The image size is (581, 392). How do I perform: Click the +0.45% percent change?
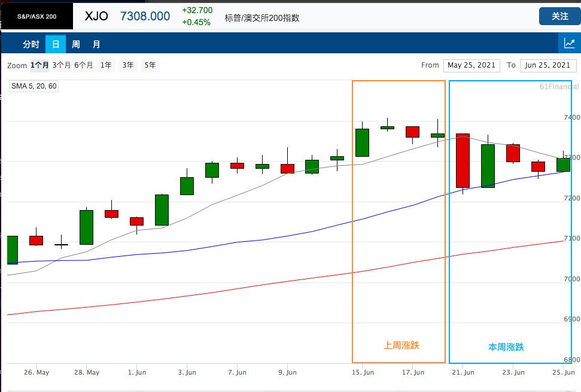tap(196, 22)
